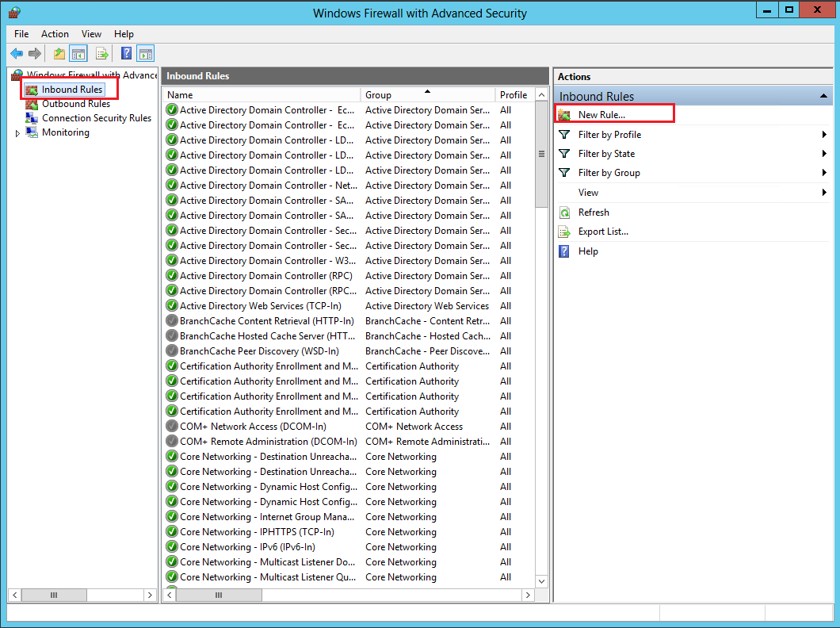Click Refresh in the Actions pane

pos(594,213)
